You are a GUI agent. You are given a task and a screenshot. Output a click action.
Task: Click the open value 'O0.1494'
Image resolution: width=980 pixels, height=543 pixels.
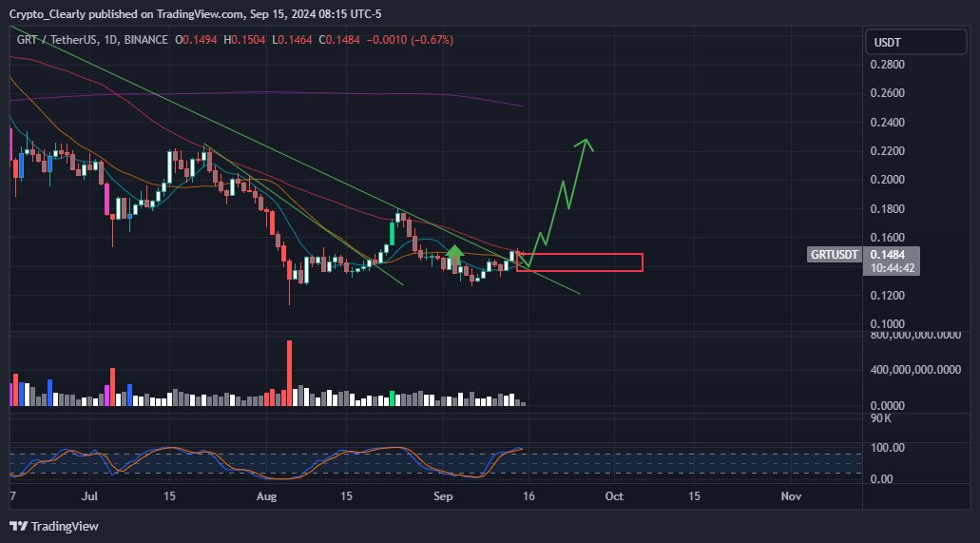tap(196, 40)
